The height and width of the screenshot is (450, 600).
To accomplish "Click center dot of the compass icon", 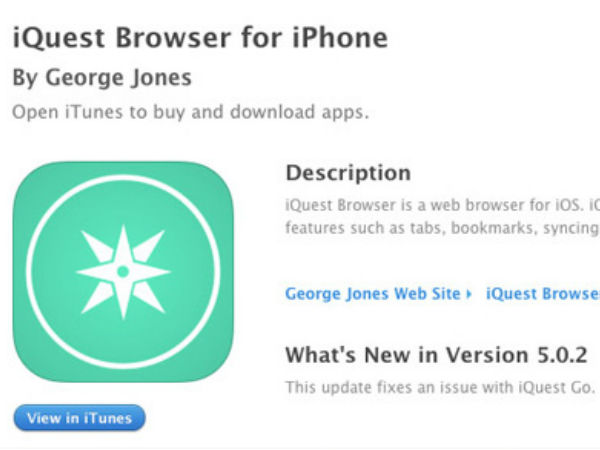I will click(123, 272).
